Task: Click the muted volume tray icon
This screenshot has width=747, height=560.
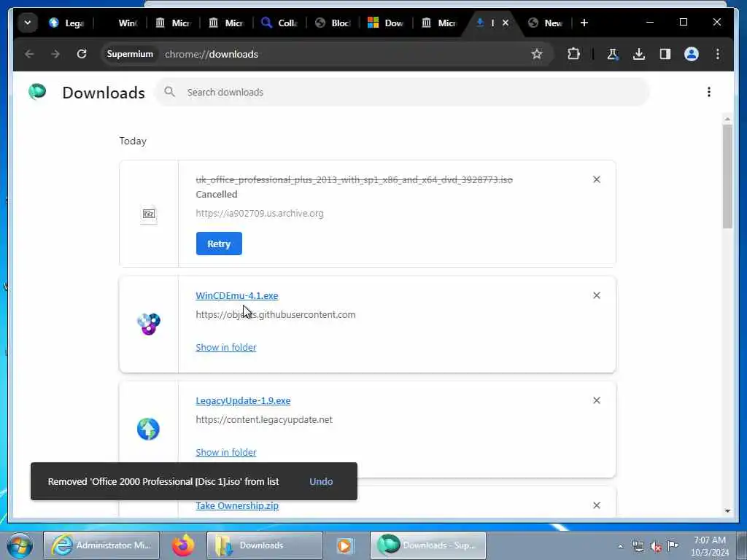Action: (x=656, y=547)
